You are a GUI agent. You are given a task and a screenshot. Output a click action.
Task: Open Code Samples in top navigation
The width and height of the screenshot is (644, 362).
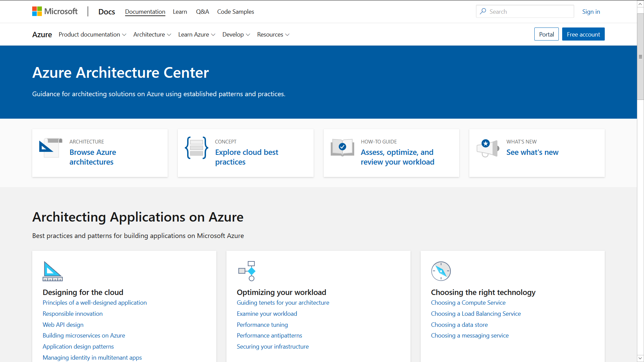pos(235,12)
